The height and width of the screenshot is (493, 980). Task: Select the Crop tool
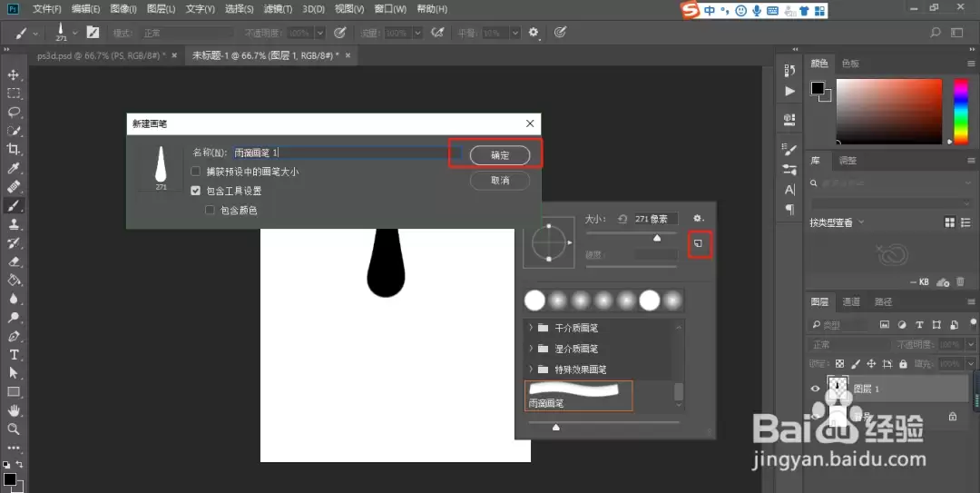click(x=13, y=150)
